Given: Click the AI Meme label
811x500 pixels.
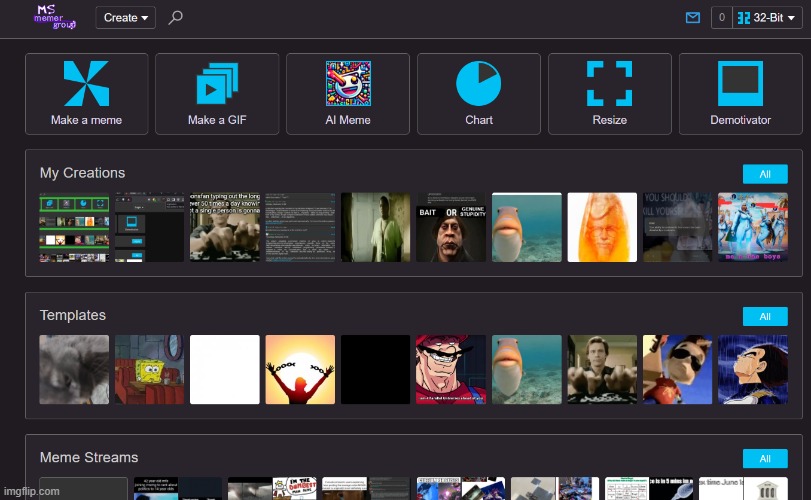Looking at the screenshot, I should coord(348,120).
